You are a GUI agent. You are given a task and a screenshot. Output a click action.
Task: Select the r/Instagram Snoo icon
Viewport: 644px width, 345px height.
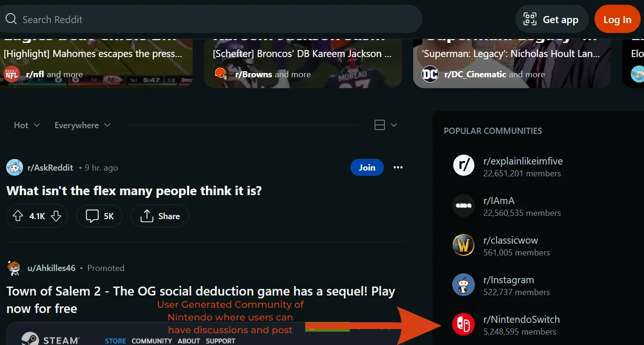click(463, 285)
